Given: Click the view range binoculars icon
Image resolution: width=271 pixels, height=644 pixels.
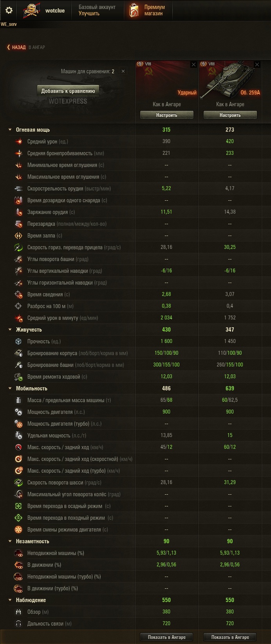Looking at the screenshot, I should coord(19,612).
